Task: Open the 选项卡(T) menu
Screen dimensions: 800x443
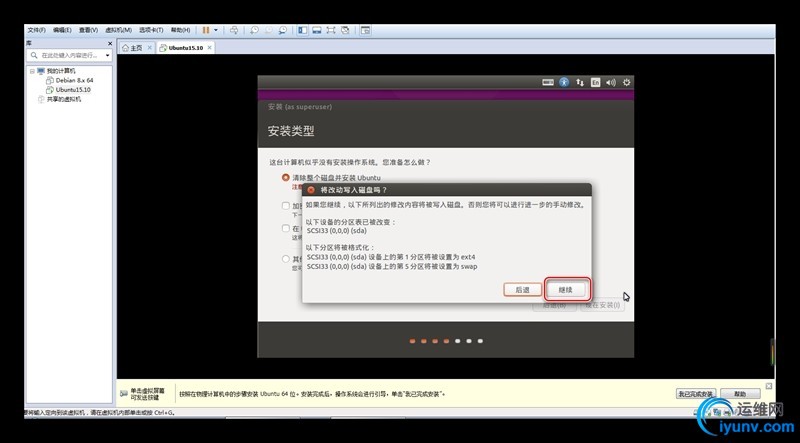Action: coord(151,30)
